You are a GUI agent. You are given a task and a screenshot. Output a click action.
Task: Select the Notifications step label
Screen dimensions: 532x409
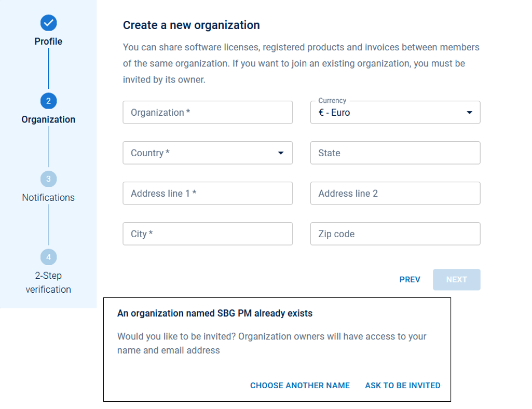pyautogui.click(x=48, y=197)
